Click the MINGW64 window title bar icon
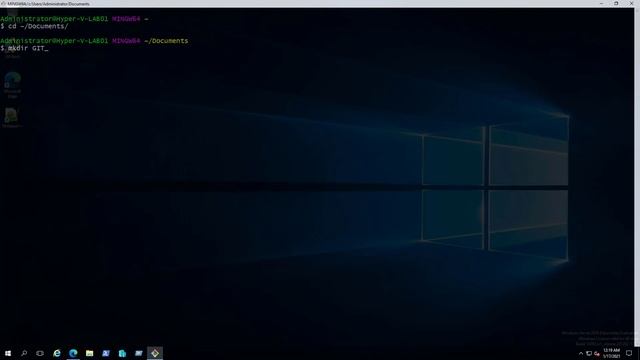The image size is (640, 360). click(x=3, y=4)
